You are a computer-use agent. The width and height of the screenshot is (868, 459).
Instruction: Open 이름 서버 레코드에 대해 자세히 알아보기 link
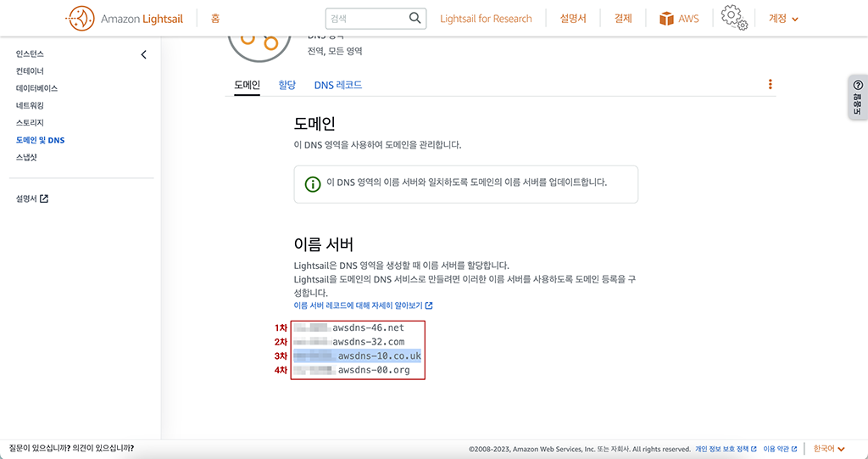[363, 305]
